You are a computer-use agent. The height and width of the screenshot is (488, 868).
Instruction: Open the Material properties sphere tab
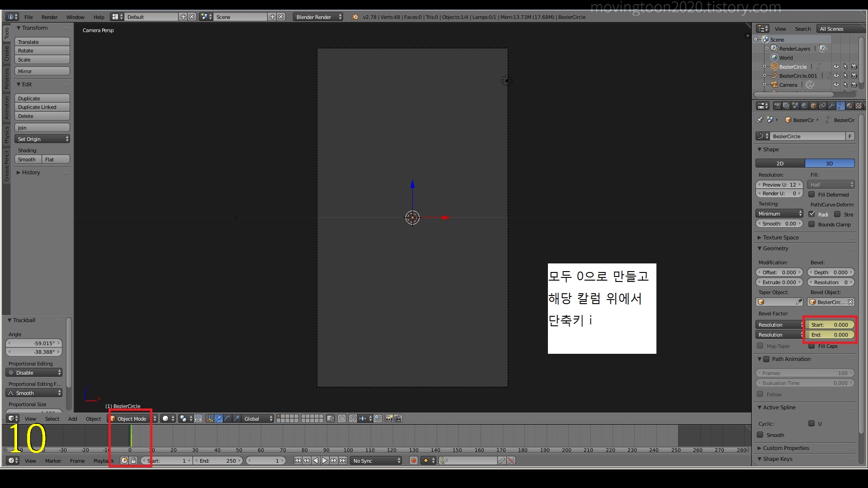849,106
